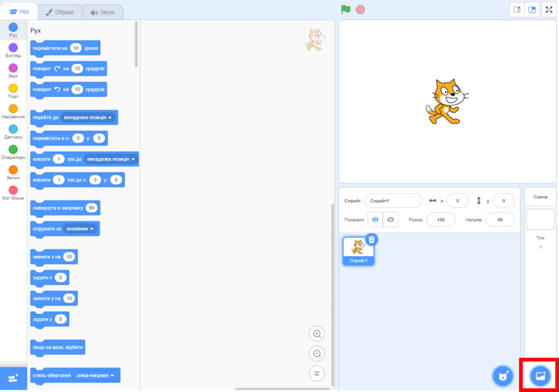Click the Сцена stage panel label
Image resolution: width=559 pixels, height=392 pixels.
[x=540, y=197]
